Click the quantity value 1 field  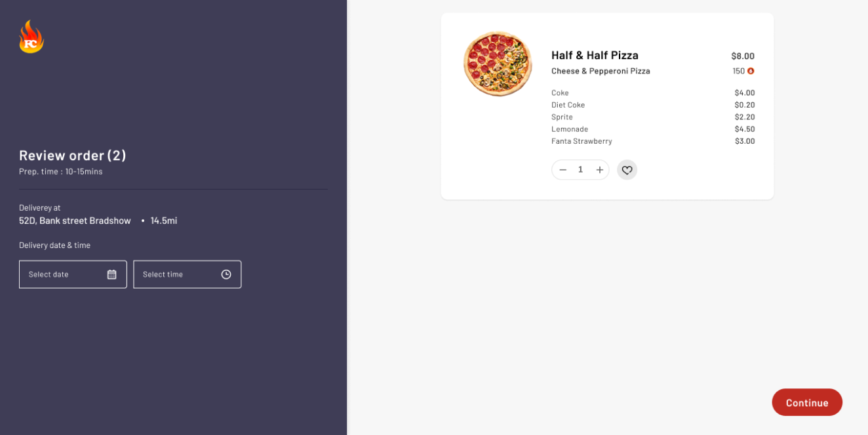point(580,170)
